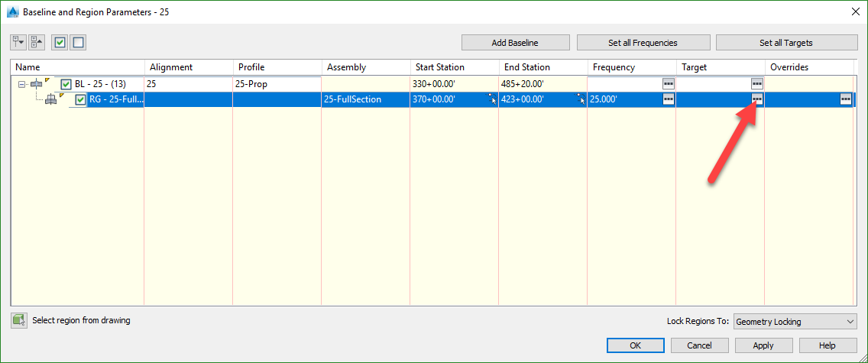The height and width of the screenshot is (363, 868).
Task: Click the 370+00.00' start station value
Action: (x=434, y=100)
